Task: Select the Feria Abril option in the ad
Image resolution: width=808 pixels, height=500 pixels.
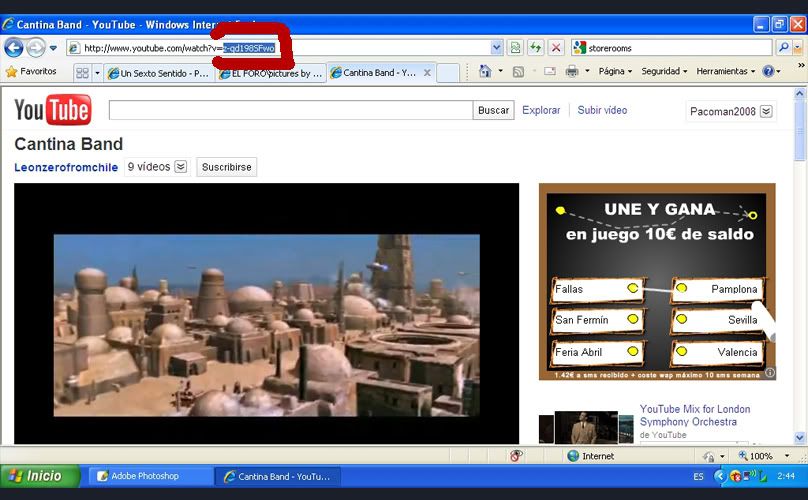Action: click(597, 352)
